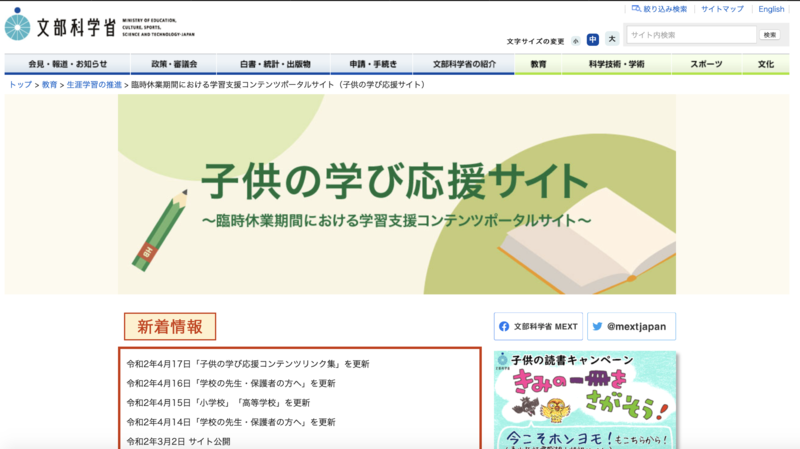Open the 政策・審議会 menu
The width and height of the screenshot is (800, 449).
(174, 64)
